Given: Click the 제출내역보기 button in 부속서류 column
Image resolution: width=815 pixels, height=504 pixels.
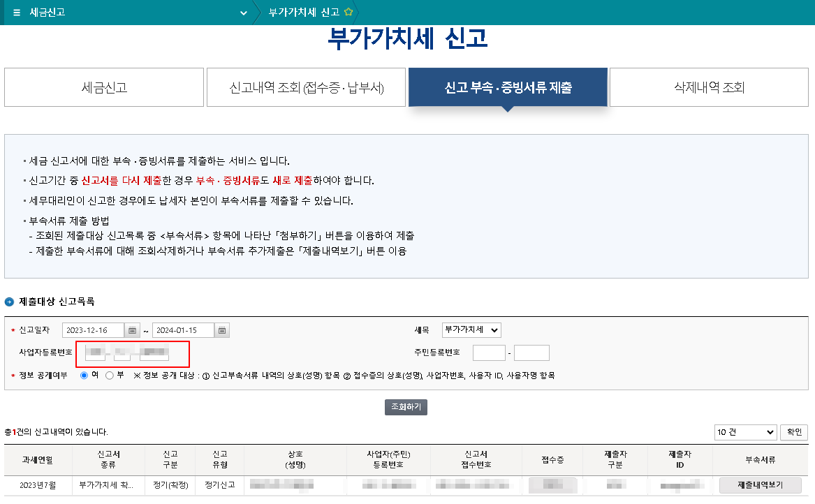Looking at the screenshot, I should pos(760,485).
